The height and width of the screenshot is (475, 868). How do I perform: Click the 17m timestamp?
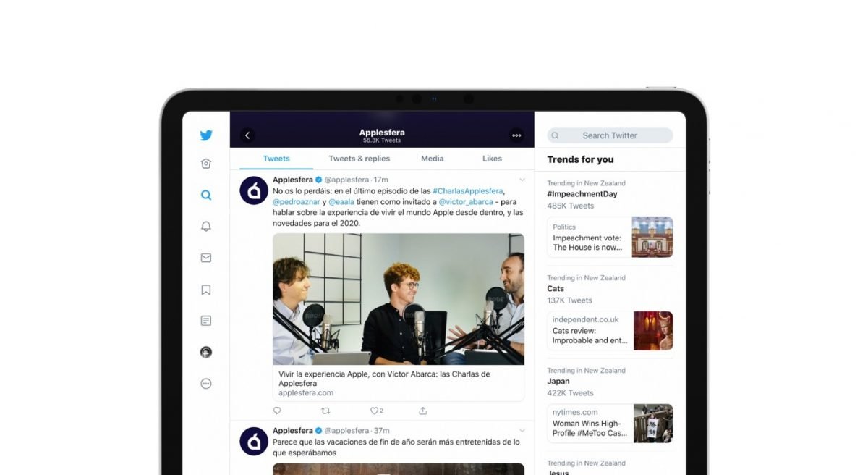[x=381, y=180]
